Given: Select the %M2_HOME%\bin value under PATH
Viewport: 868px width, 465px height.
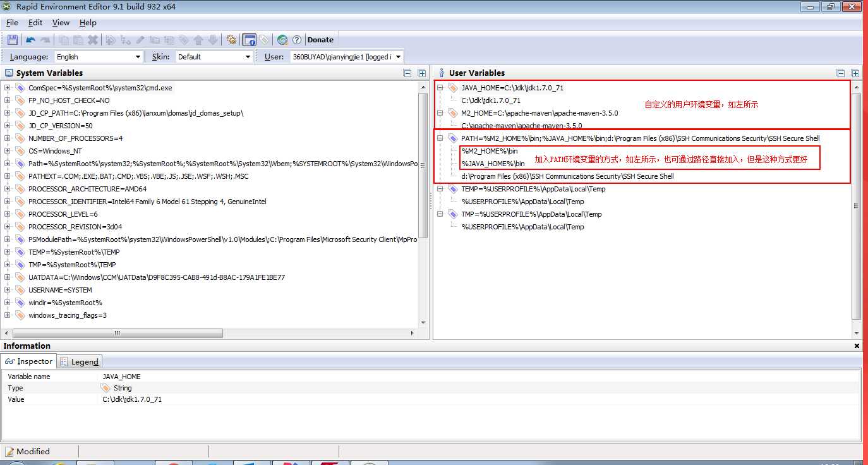Looking at the screenshot, I should pos(490,151).
